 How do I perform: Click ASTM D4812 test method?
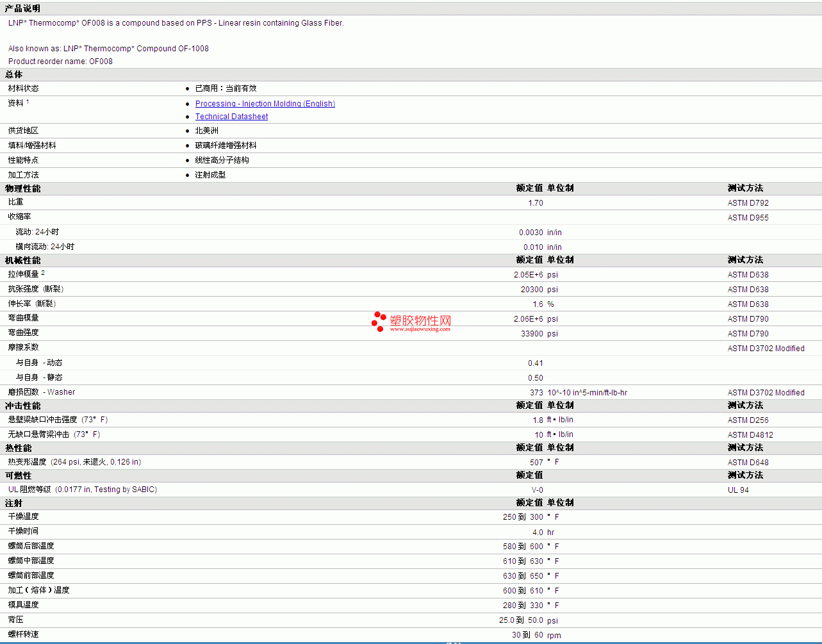[x=750, y=435]
